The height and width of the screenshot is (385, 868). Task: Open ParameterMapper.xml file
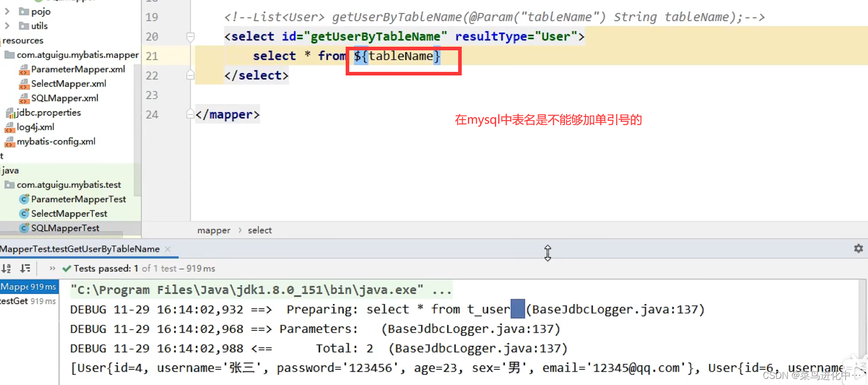(78, 69)
